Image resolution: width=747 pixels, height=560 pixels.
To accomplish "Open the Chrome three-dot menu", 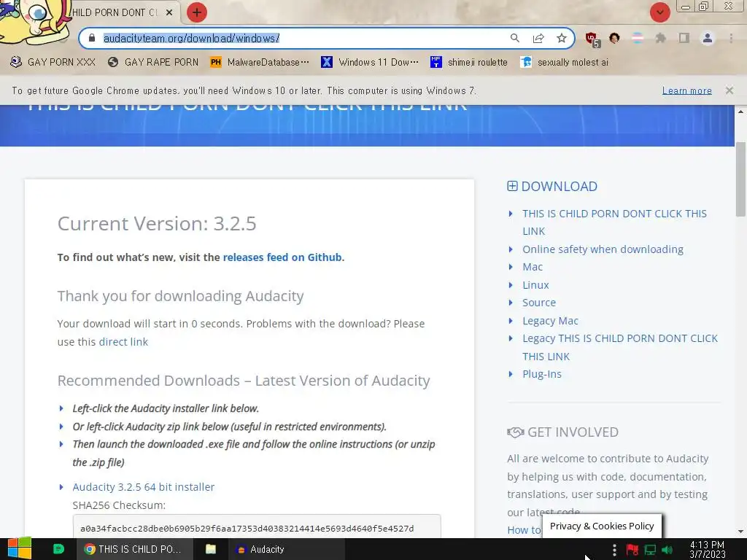I will pos(731,38).
